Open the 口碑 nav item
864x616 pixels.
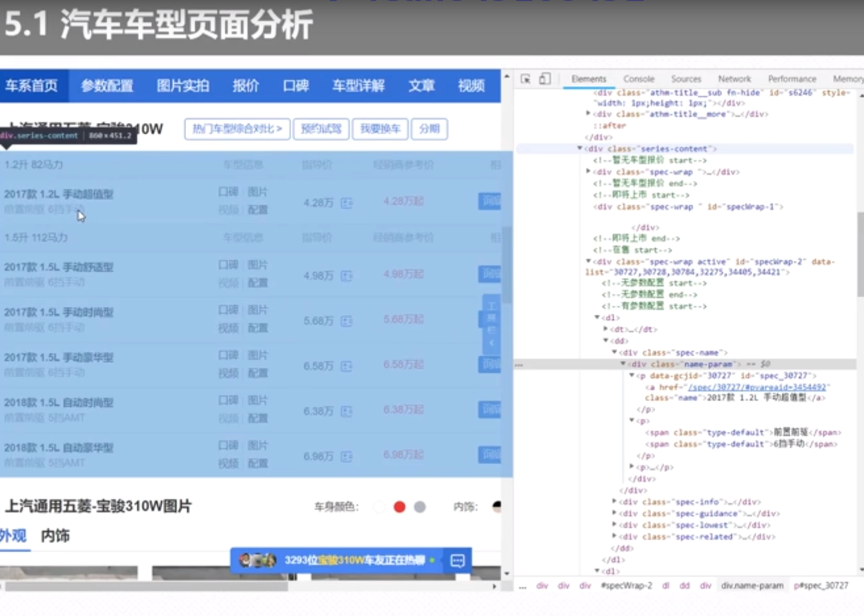(296, 85)
